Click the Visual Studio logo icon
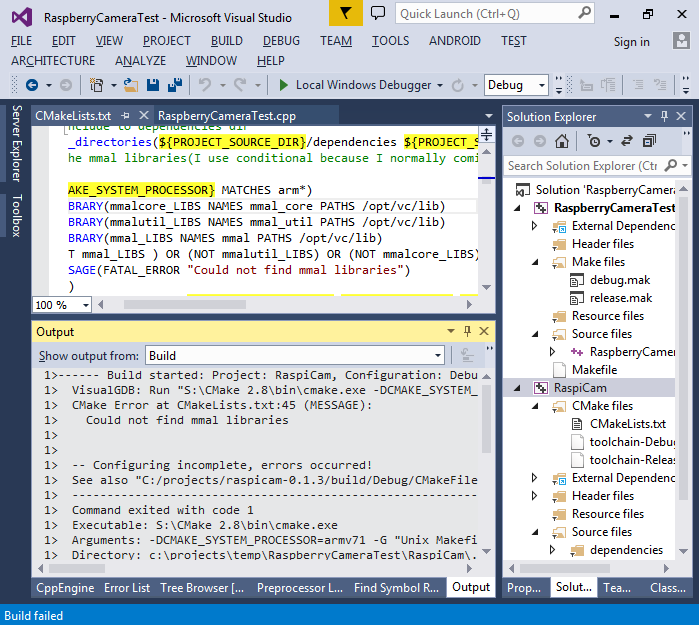This screenshot has height=625, width=699. (x=22, y=17)
